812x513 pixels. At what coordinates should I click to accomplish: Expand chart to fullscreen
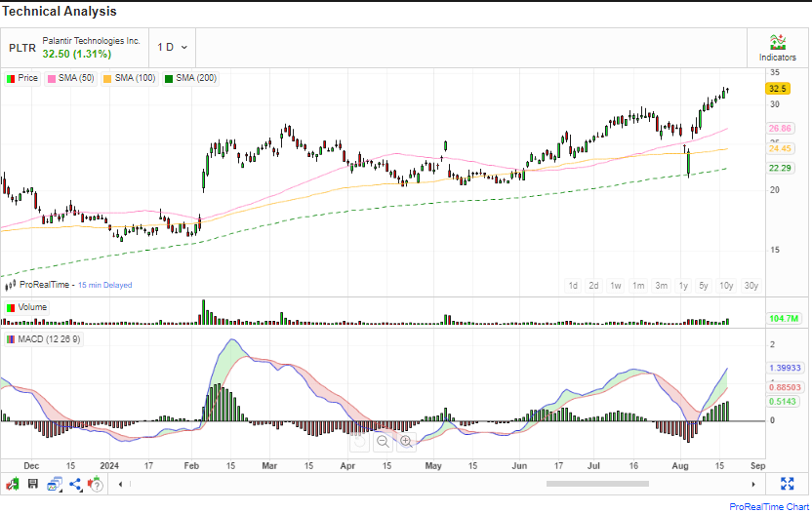(x=788, y=484)
